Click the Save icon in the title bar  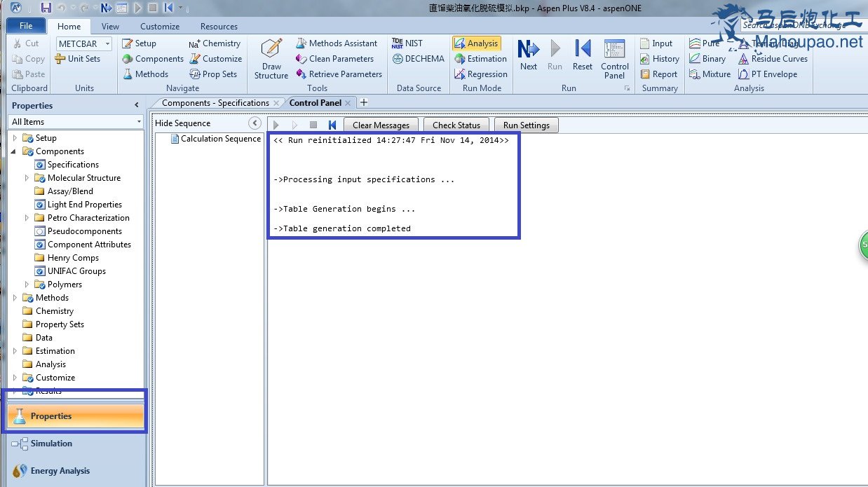coord(46,8)
